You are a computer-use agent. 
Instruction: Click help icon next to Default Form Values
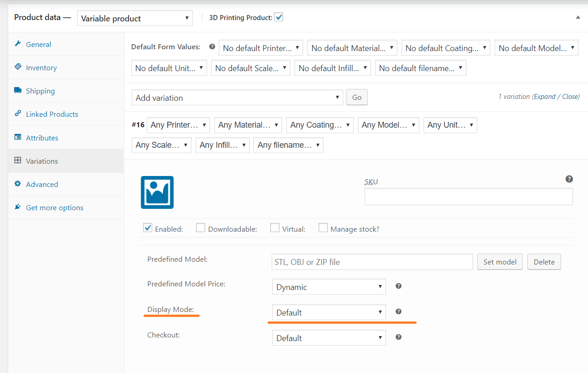point(212,47)
